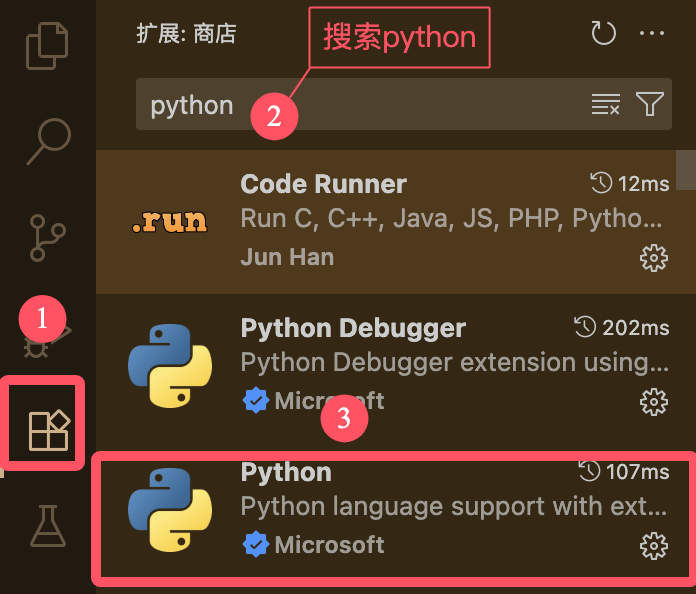Click Microsoft publisher under Python extension
Image resolution: width=696 pixels, height=594 pixels.
329,545
